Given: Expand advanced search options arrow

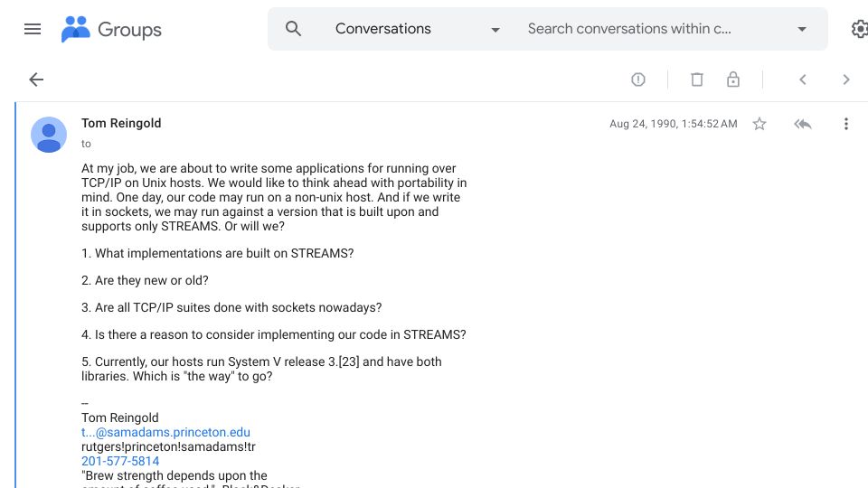Looking at the screenshot, I should (802, 29).
